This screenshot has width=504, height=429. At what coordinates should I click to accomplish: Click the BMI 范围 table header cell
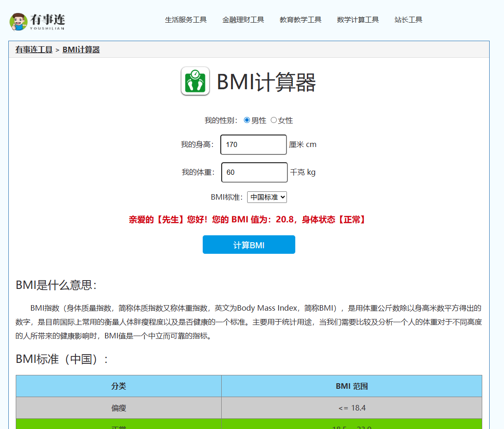tap(352, 386)
